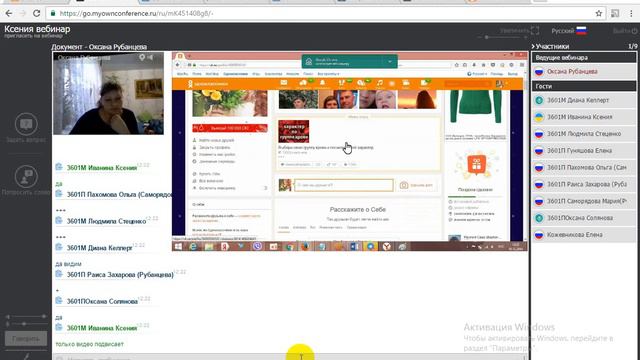
Task: Open Start button in shared screen taskbar
Action: click(178, 246)
